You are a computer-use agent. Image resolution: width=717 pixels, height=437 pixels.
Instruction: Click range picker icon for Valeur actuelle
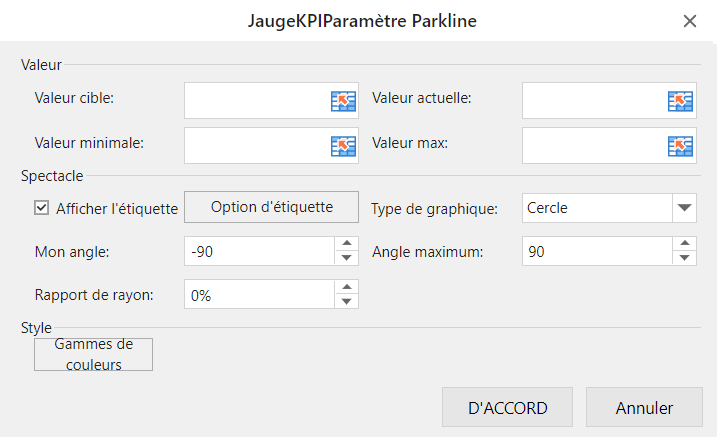coord(681,100)
